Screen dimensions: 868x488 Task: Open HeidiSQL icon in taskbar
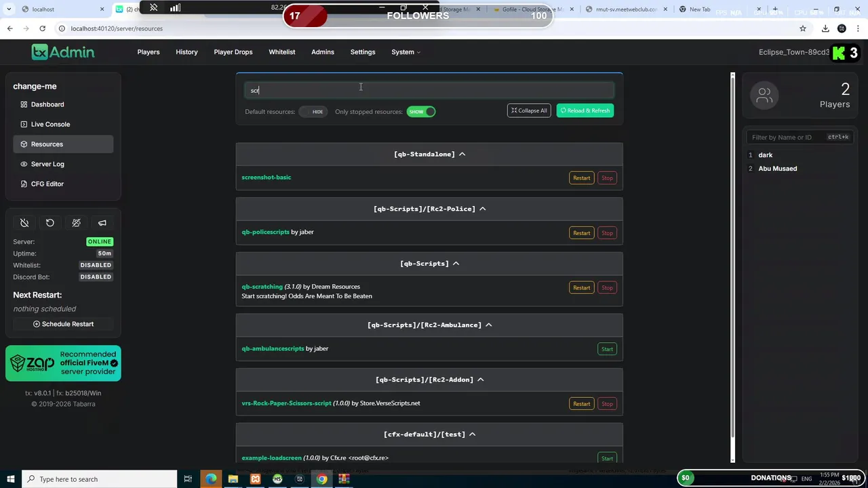[x=277, y=479]
